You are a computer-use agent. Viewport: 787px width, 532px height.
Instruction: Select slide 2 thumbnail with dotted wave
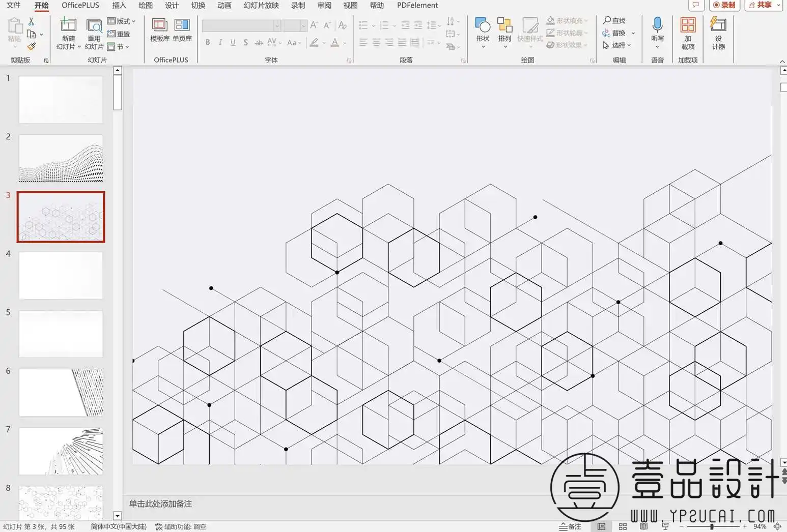[x=61, y=158]
